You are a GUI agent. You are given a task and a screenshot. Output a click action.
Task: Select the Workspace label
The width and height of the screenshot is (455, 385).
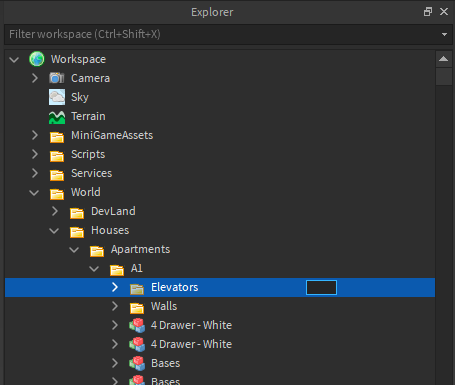[x=78, y=59]
